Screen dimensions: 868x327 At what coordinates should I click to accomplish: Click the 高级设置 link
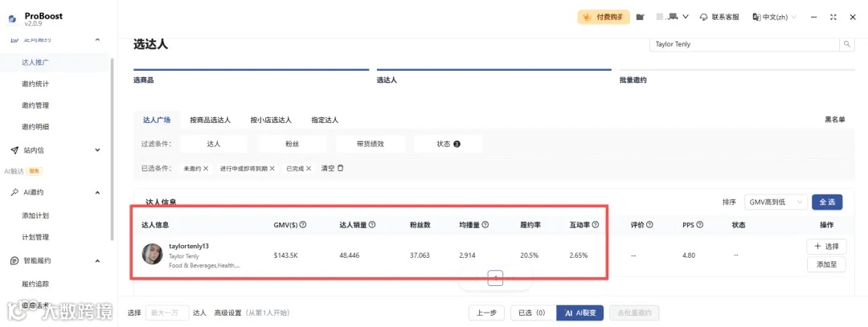click(x=228, y=313)
